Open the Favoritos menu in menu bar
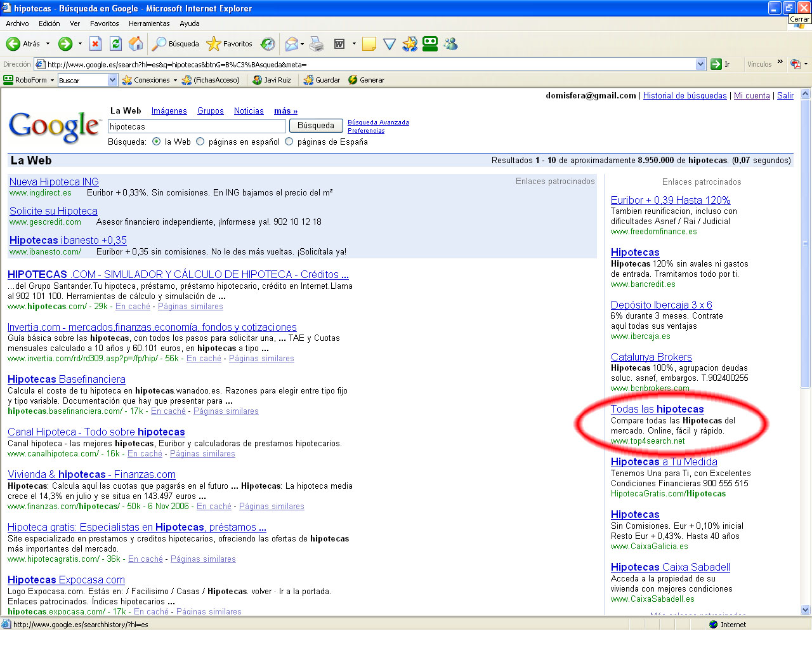This screenshot has width=812, height=650. click(x=104, y=23)
